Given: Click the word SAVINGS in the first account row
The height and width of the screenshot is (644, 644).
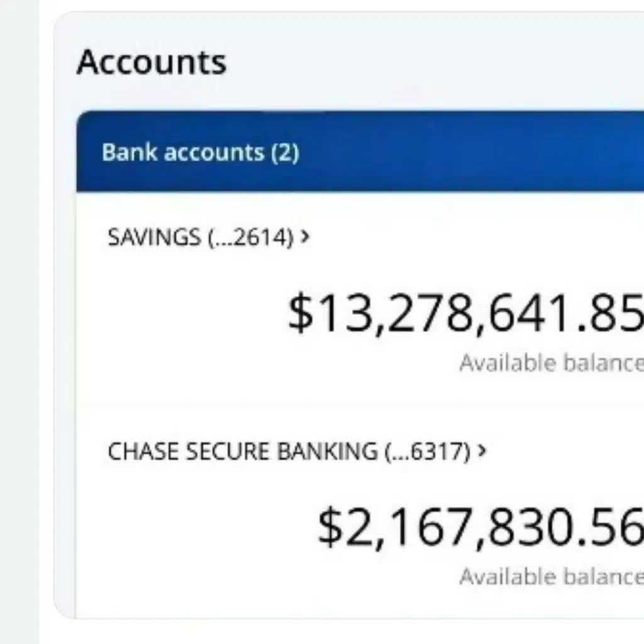Looking at the screenshot, I should (154, 238).
